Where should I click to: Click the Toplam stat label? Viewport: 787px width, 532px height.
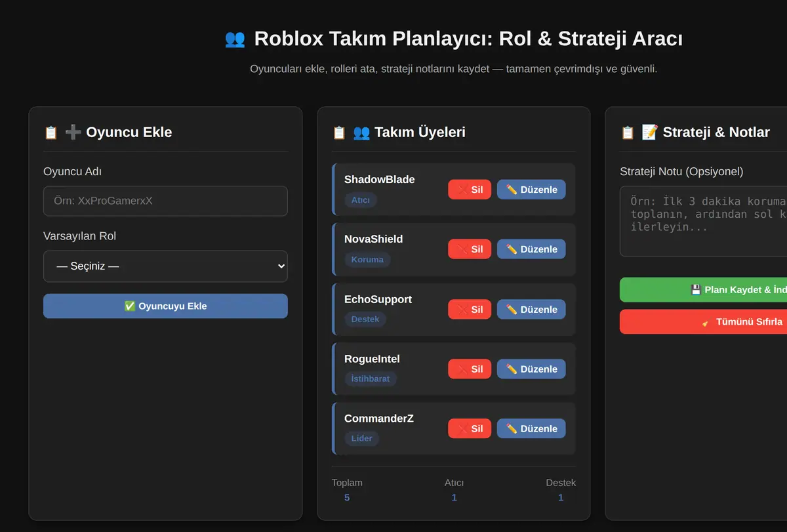[x=347, y=483]
